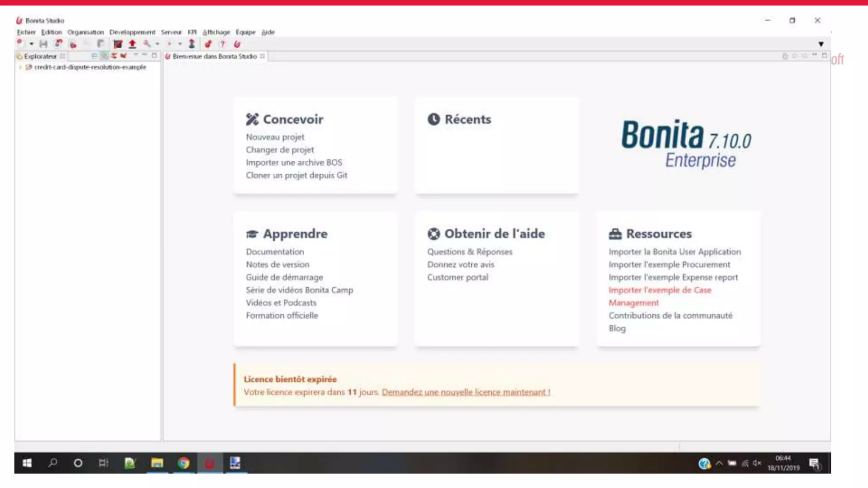Click the red upload arrow deploy icon
This screenshot has height=488, width=868.
(x=132, y=44)
